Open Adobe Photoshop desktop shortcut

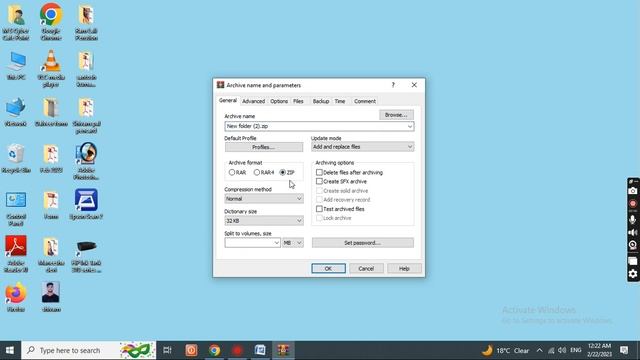point(86,161)
